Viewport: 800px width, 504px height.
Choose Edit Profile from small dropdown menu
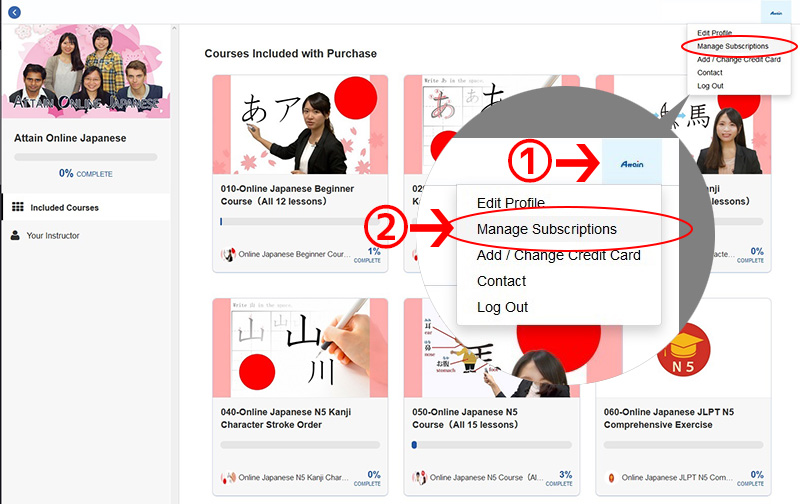(x=714, y=33)
